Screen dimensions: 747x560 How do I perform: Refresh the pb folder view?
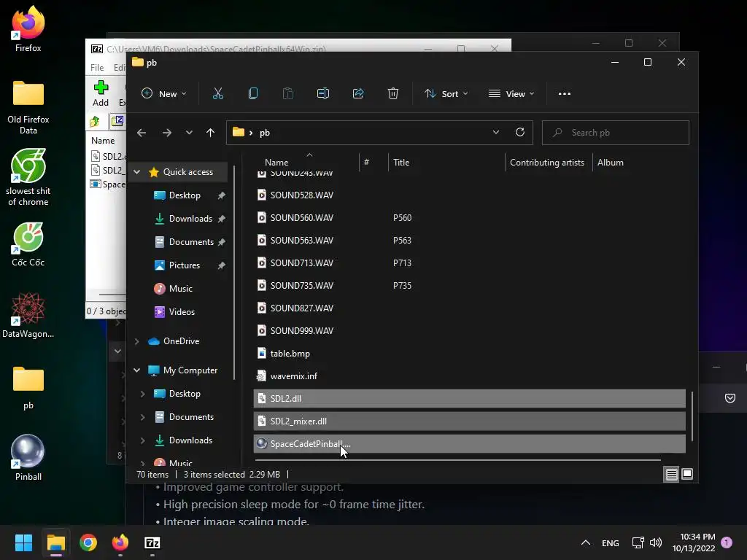point(520,133)
